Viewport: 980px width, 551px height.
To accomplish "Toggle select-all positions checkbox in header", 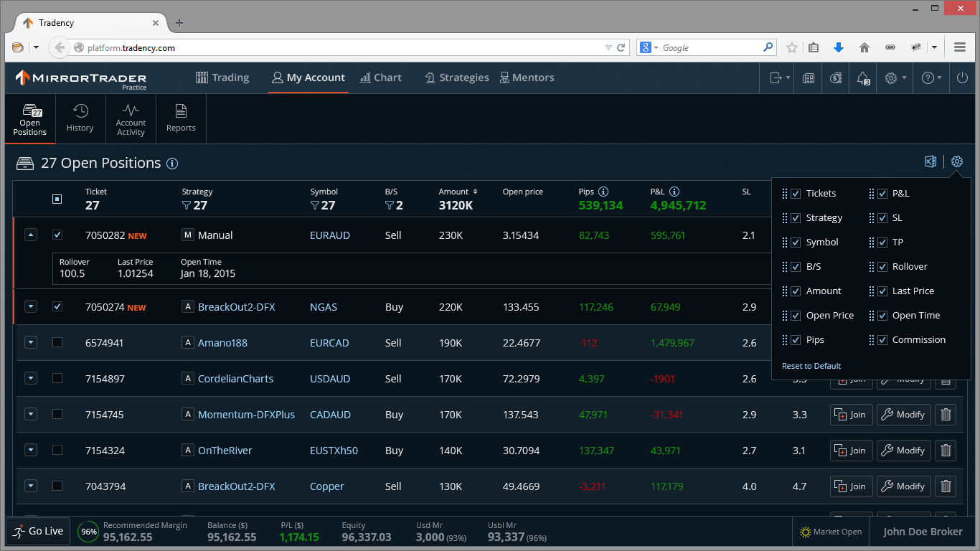I will pyautogui.click(x=57, y=199).
